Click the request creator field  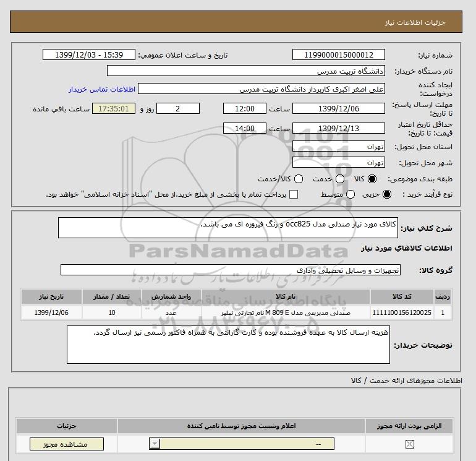(261, 88)
